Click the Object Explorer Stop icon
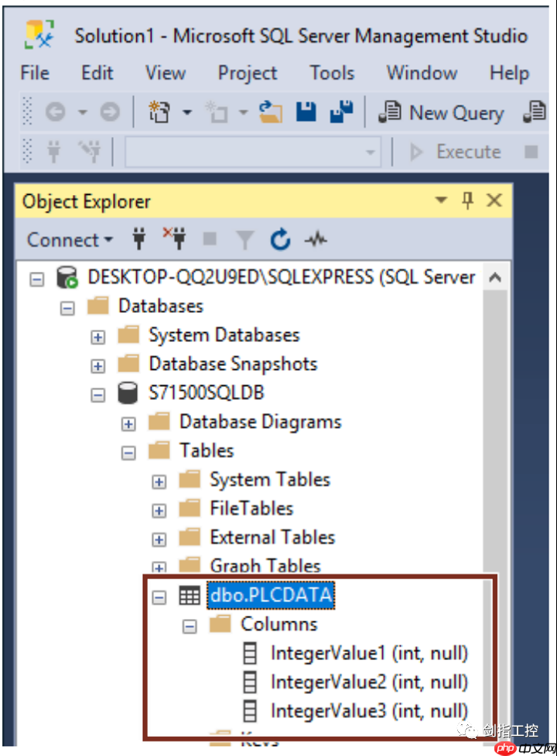557x756 pixels. [210, 238]
